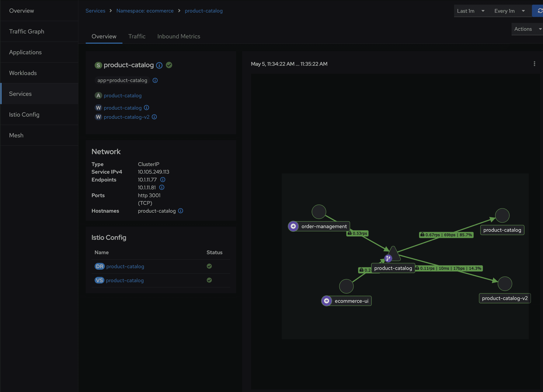Open the Last 1m duration dropdown
Viewport: 543px width, 392px height.
point(471,11)
